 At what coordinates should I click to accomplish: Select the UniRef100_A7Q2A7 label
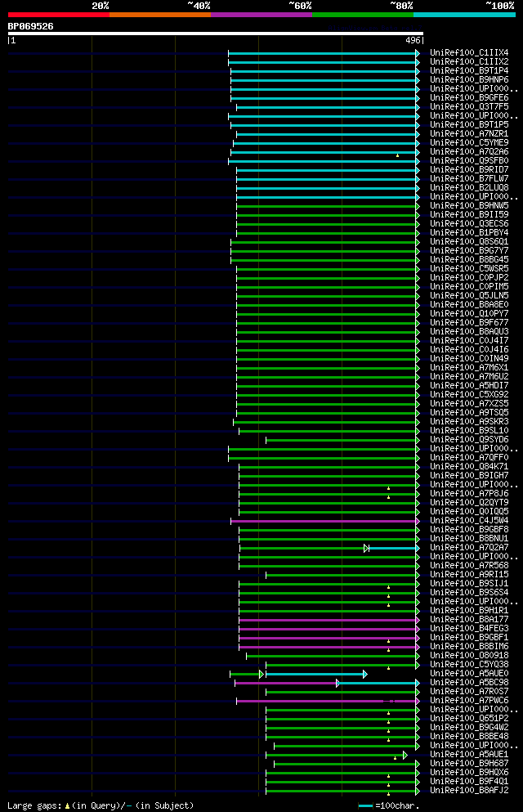[x=469, y=547]
